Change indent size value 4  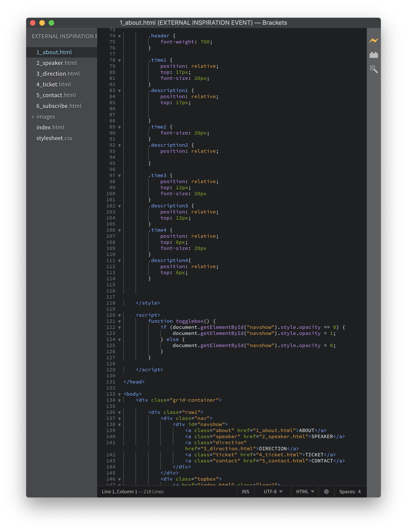coord(359,491)
